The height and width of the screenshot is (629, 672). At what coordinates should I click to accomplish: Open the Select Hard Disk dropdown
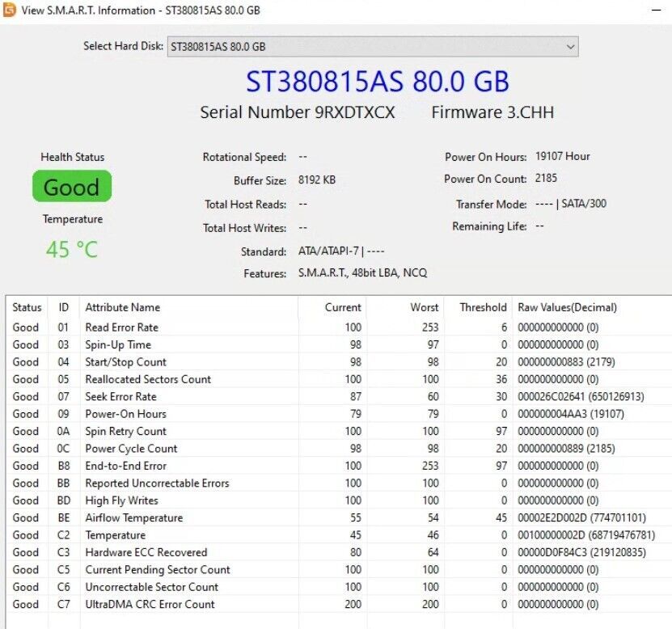(373, 46)
